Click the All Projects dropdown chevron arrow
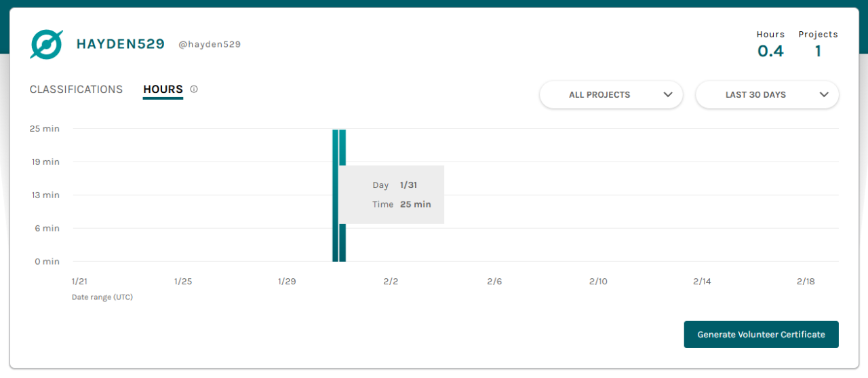This screenshot has width=868, height=378. pyautogui.click(x=667, y=95)
